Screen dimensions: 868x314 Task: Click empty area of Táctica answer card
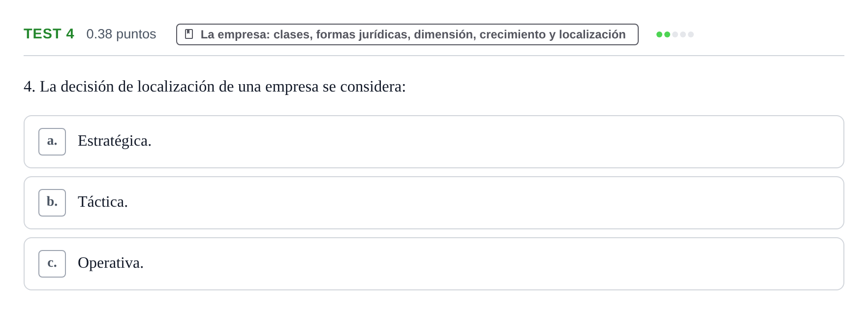coord(492,203)
